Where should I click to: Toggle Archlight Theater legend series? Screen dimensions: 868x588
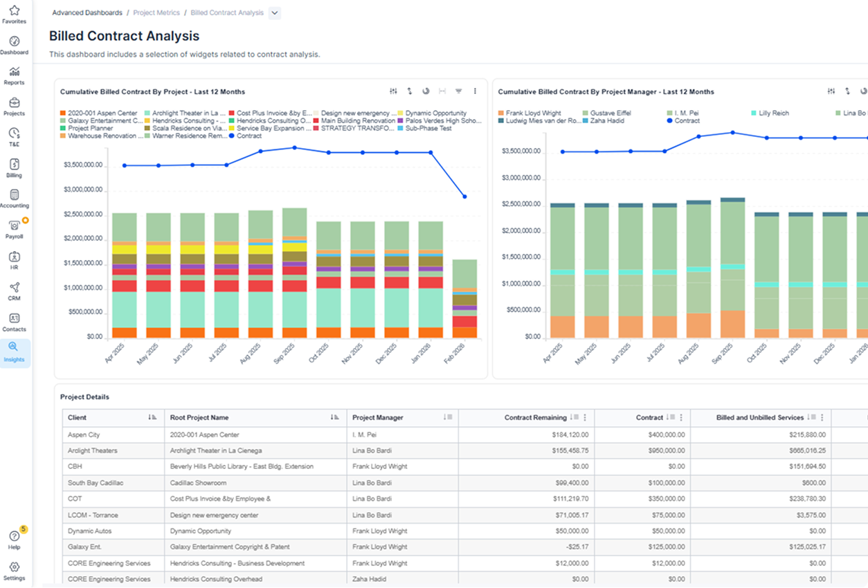185,113
